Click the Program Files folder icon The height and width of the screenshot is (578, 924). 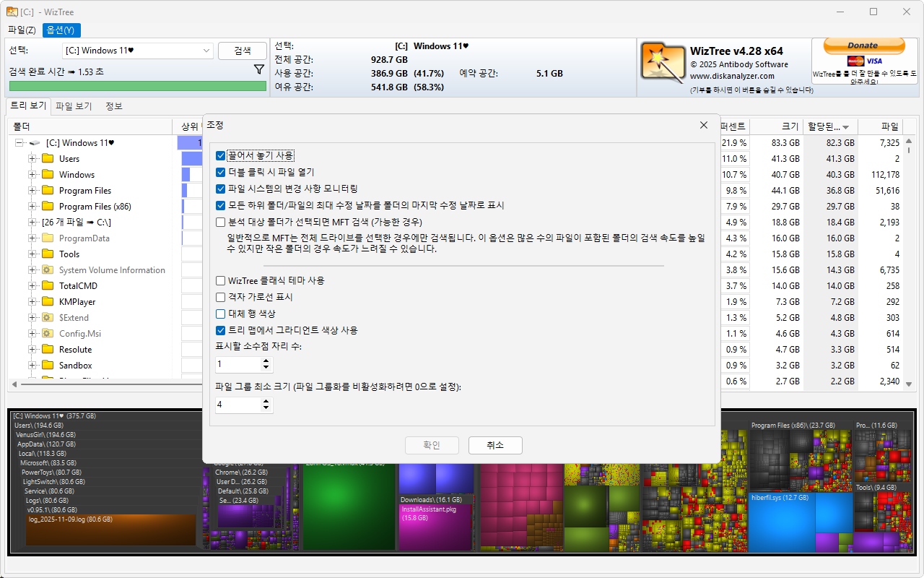click(48, 191)
